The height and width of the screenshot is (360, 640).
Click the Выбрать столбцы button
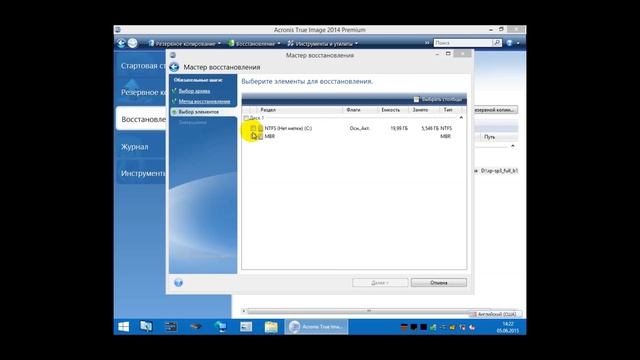(438, 99)
